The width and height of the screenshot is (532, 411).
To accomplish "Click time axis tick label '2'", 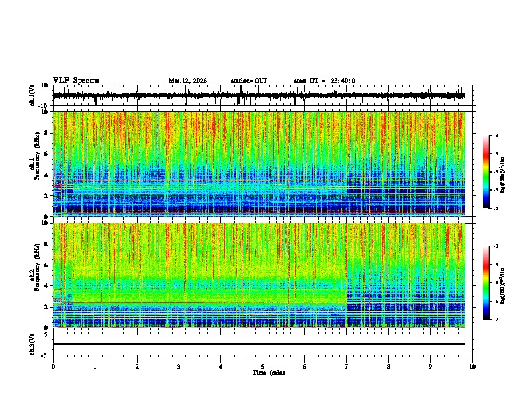I will pyautogui.click(x=137, y=367).
